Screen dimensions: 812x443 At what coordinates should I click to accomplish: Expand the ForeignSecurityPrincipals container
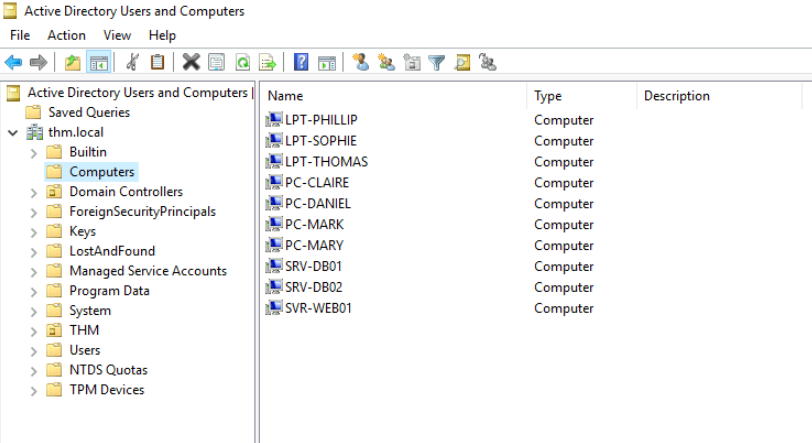pos(34,212)
